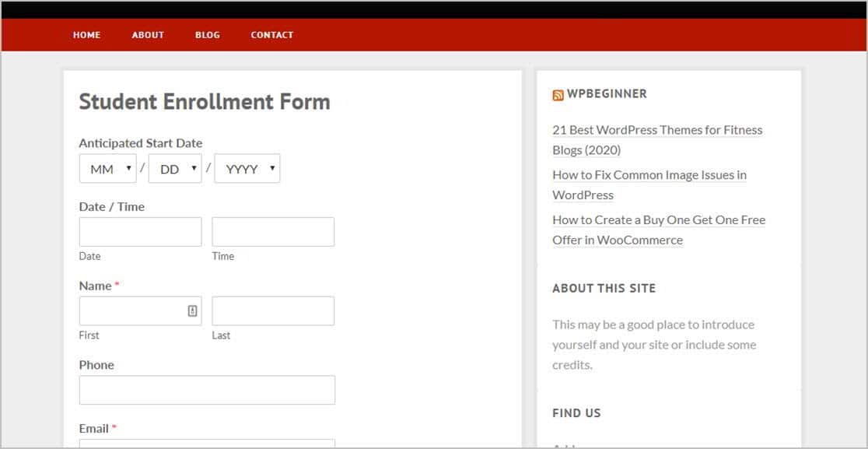Screen dimensions: 868x449
Task: Select HOME in the navigation menu
Action: (x=86, y=34)
